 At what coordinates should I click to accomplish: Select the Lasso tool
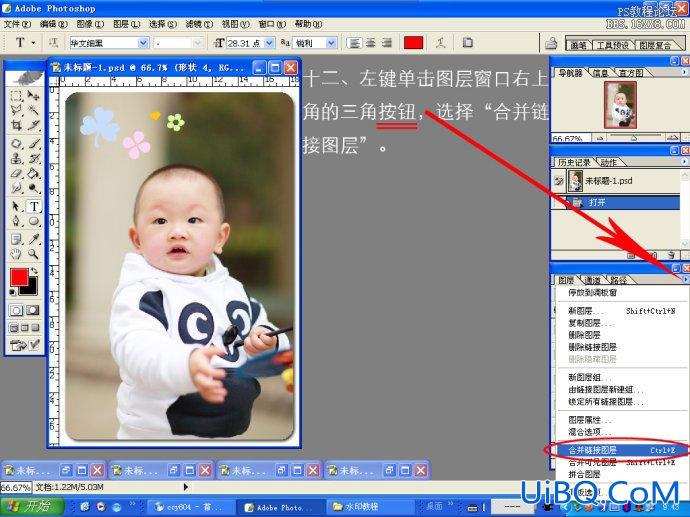click(x=16, y=110)
